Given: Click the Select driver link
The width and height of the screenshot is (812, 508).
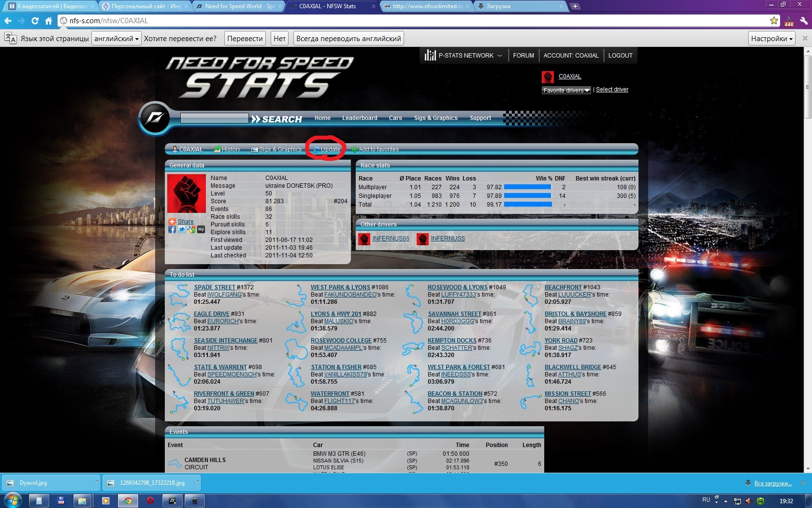Looking at the screenshot, I should (x=612, y=90).
